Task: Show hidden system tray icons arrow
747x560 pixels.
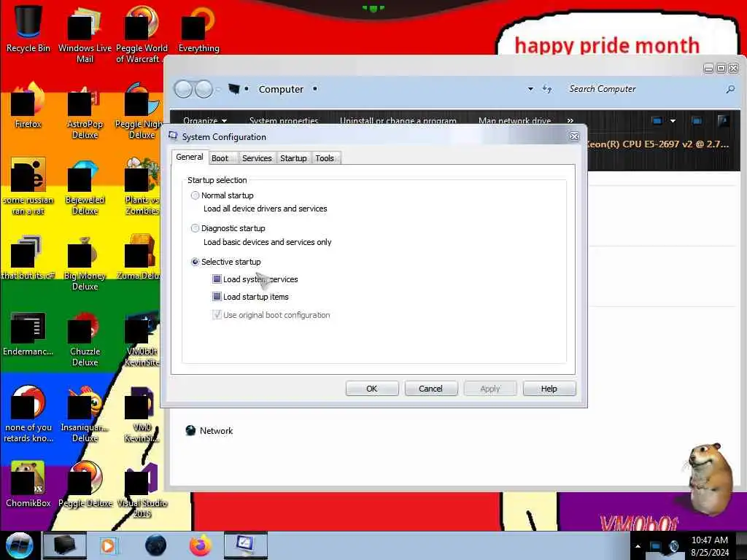Action: [x=638, y=546]
